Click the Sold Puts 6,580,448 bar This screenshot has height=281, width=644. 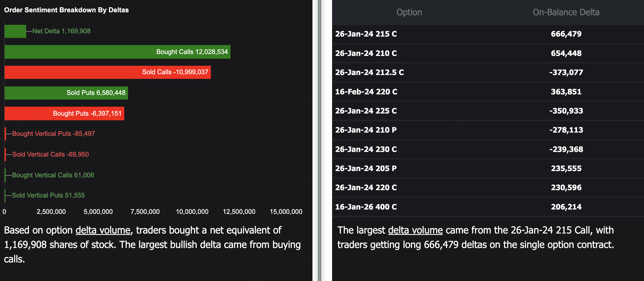(x=66, y=93)
